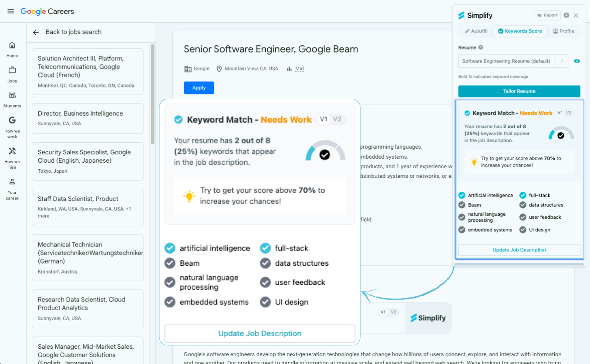The width and height of the screenshot is (590, 364).
Task: Click 'Bold % indicates keyword coverage.' text
Action: [x=494, y=77]
